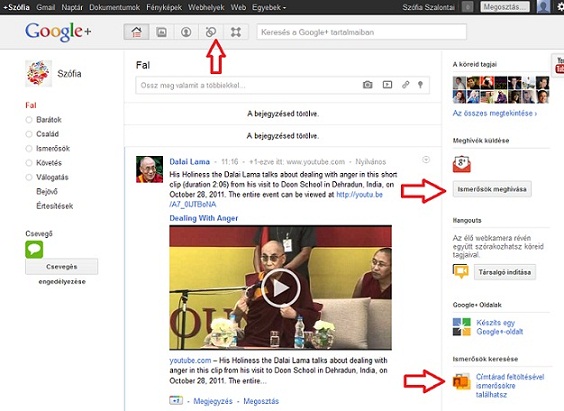Click the Google+ search input field
The height and width of the screenshot is (411, 564).
(361, 32)
